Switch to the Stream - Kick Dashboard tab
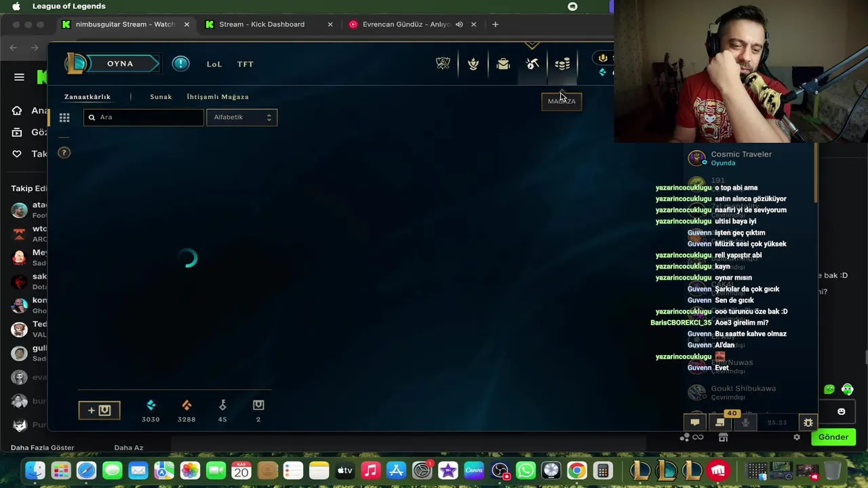The height and width of the screenshot is (488, 868). click(262, 24)
